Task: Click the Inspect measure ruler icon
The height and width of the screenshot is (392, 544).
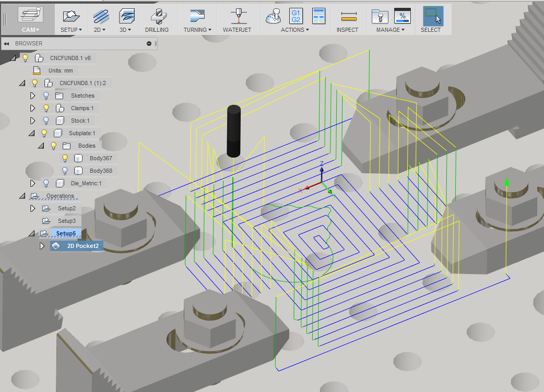Action: (349, 16)
